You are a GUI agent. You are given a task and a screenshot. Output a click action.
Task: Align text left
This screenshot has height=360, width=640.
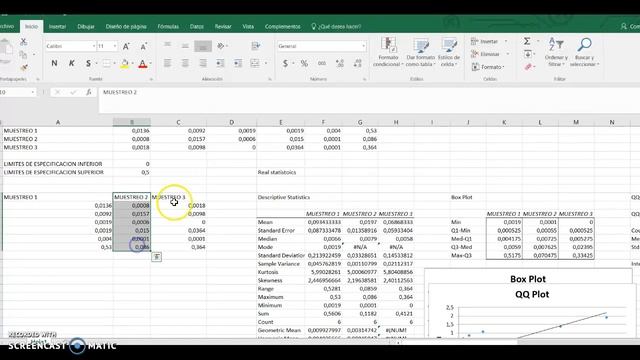167,63
